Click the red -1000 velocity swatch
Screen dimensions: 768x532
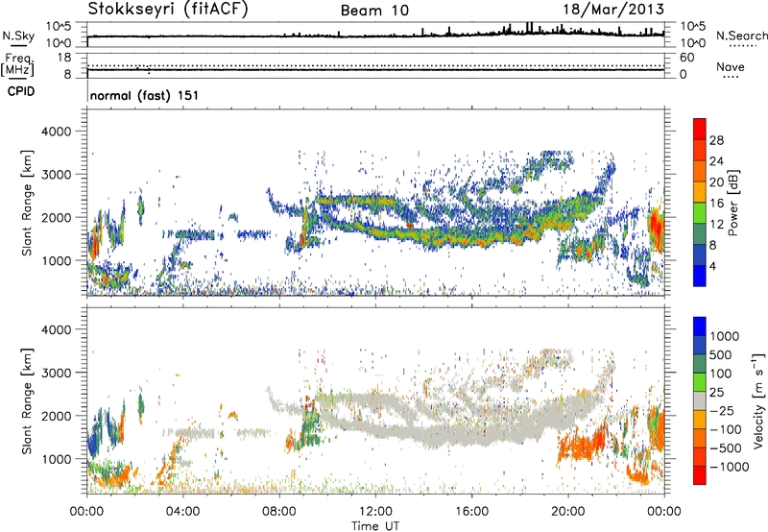pos(700,475)
